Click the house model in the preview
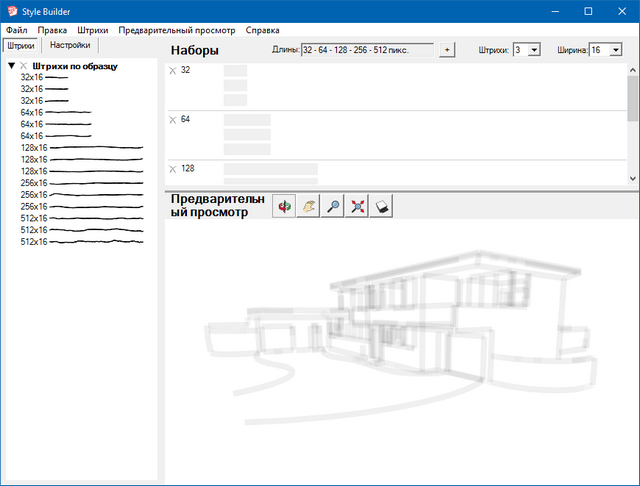Screen dimensions: 640x486 pyautogui.click(x=400, y=337)
